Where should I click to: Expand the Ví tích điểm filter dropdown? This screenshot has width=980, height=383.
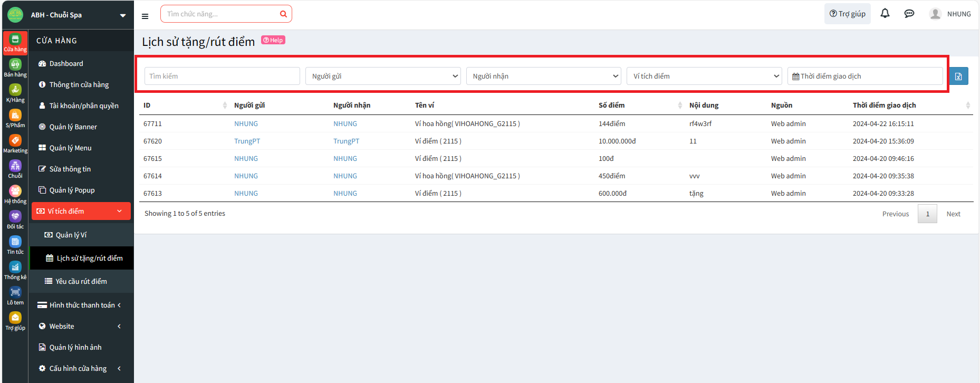coord(705,76)
